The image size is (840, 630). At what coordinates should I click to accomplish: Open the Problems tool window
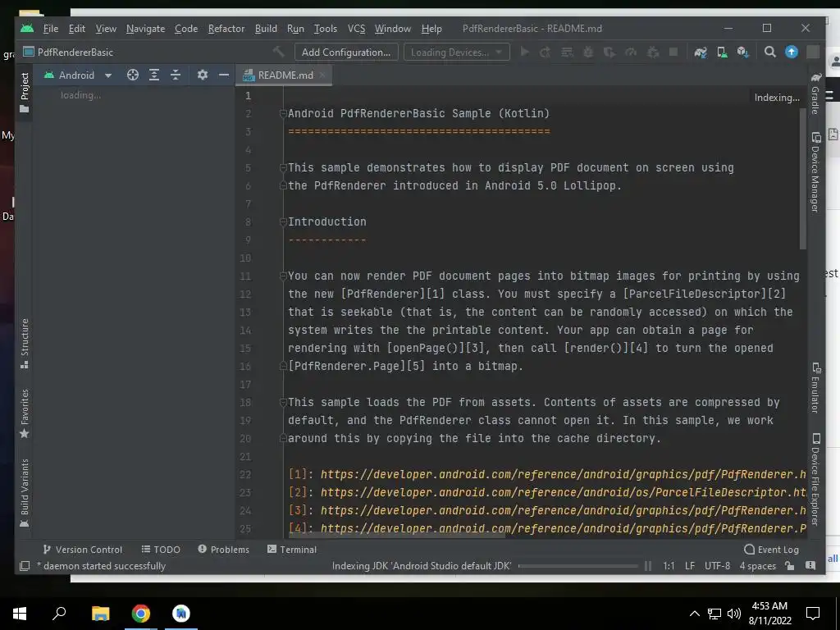pos(223,550)
